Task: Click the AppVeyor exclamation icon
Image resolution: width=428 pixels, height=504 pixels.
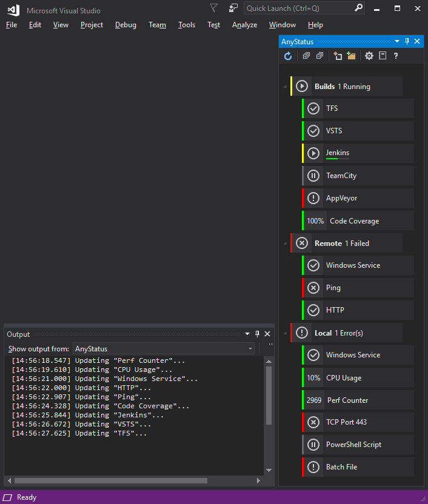Action: (313, 198)
